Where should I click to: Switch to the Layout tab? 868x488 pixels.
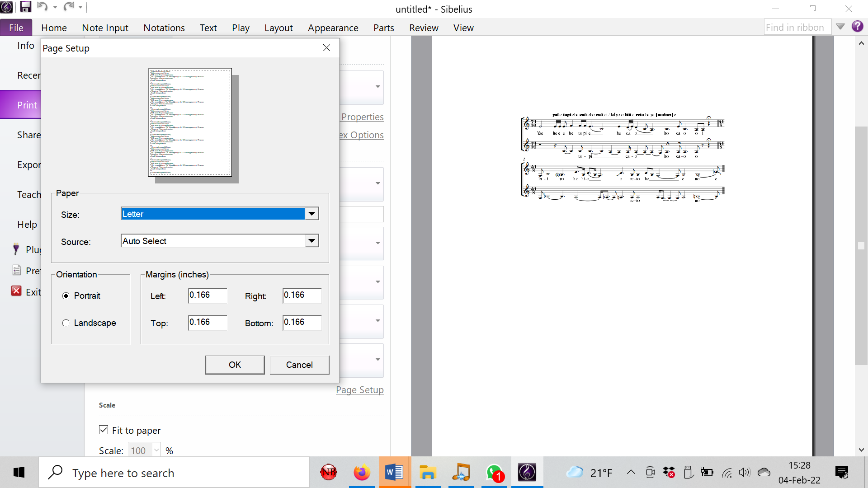tap(278, 28)
